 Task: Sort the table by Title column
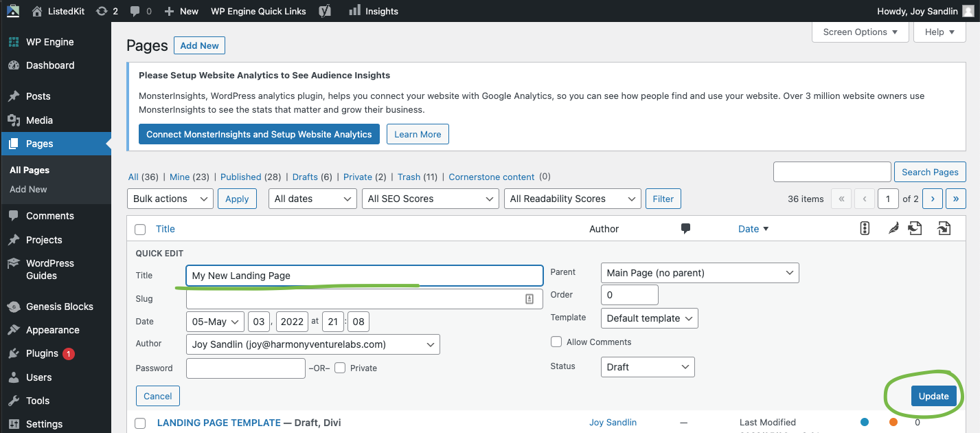(166, 229)
